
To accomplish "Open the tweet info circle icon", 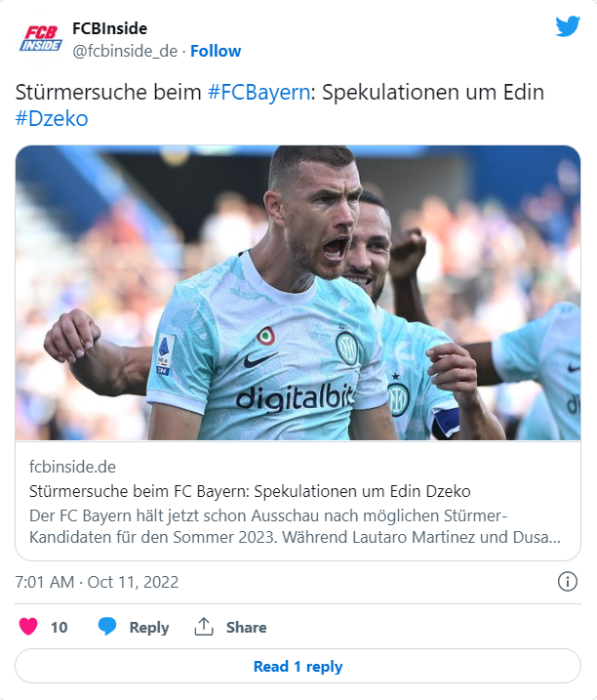I will pos(568,582).
